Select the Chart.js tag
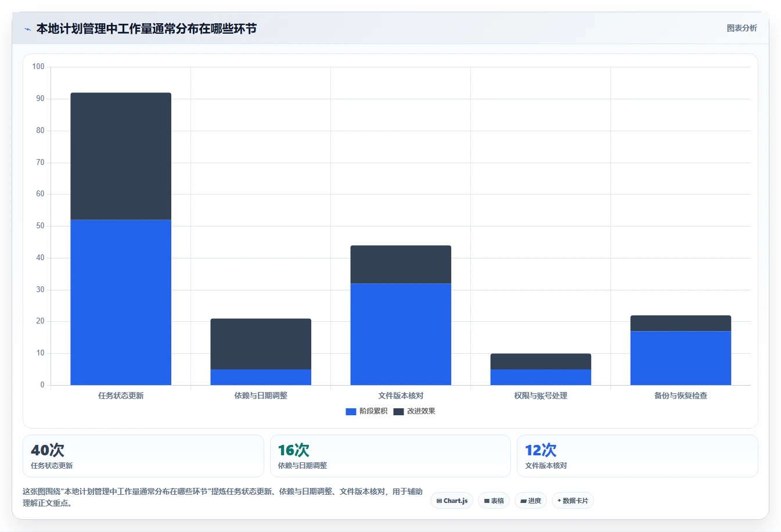Image resolution: width=781 pixels, height=532 pixels. pos(452,501)
